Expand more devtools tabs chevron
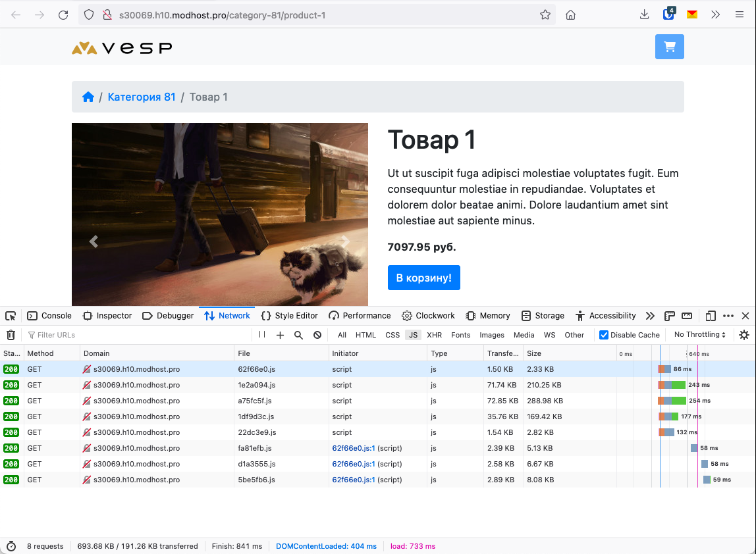The height and width of the screenshot is (554, 756). pos(650,316)
